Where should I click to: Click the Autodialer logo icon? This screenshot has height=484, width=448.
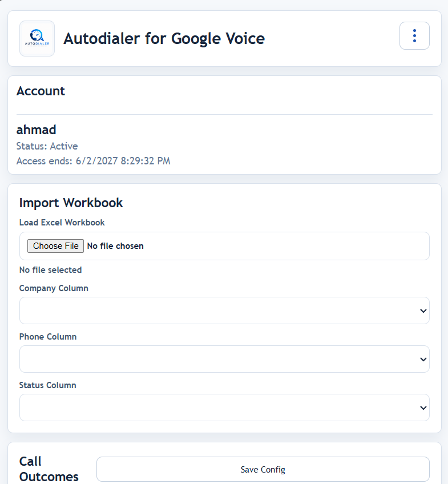[37, 39]
